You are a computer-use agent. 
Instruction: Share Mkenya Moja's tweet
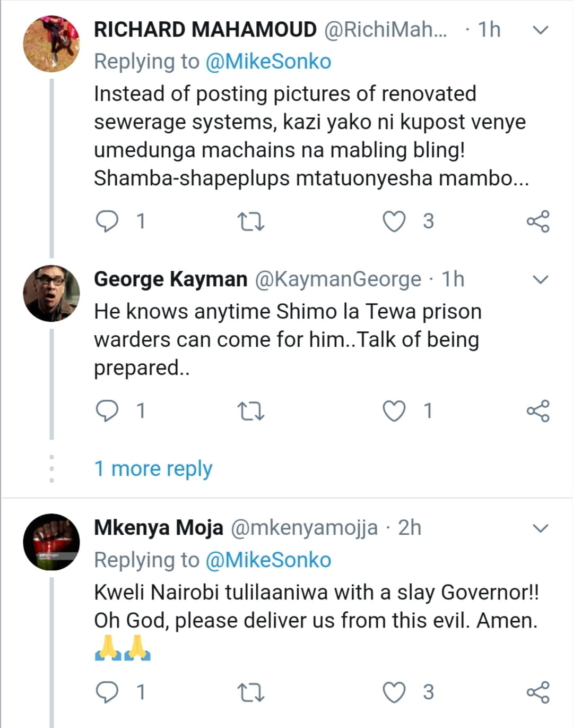tap(538, 693)
